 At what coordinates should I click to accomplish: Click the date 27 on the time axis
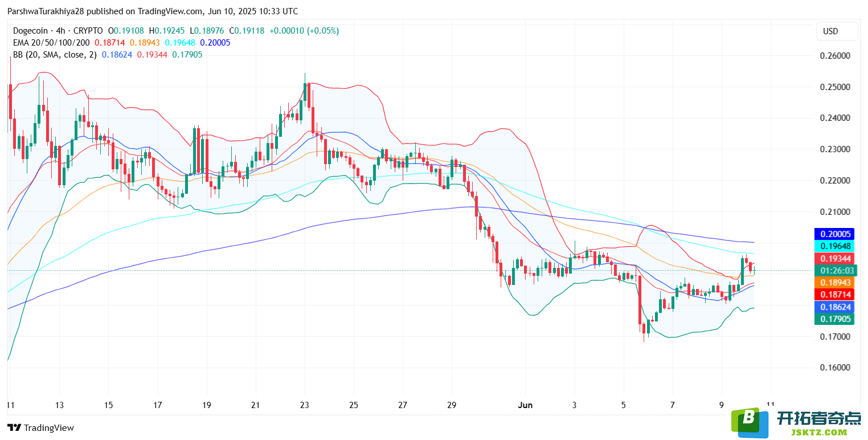click(403, 405)
